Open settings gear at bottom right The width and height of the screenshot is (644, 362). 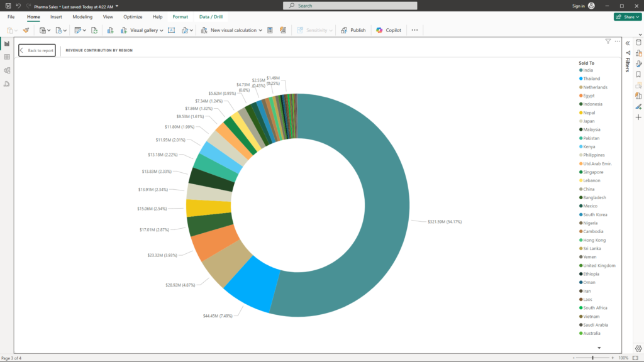638,348
